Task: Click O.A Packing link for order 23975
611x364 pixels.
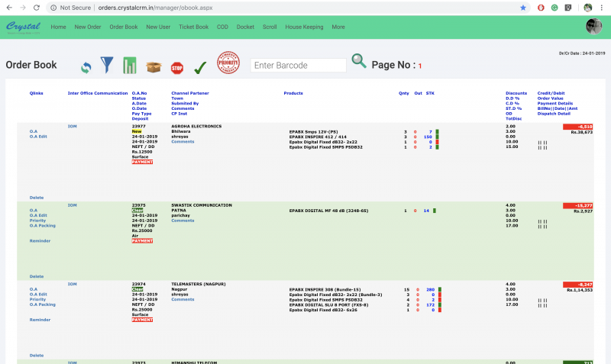Action: [x=43, y=226]
